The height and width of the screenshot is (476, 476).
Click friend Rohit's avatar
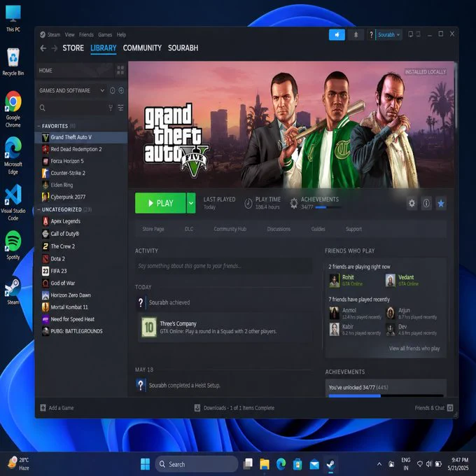(334, 280)
